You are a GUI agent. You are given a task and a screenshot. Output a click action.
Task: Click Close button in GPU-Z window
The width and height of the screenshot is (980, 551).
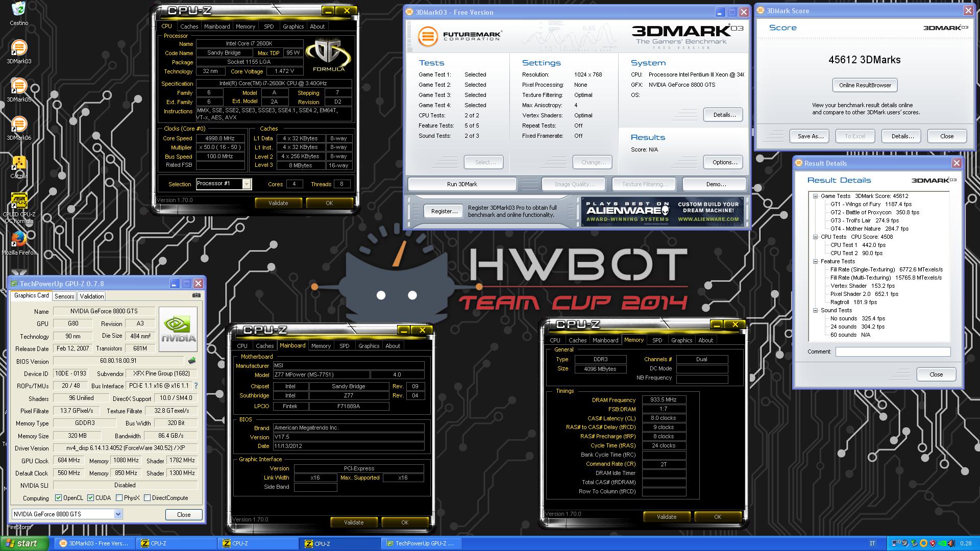tap(184, 515)
